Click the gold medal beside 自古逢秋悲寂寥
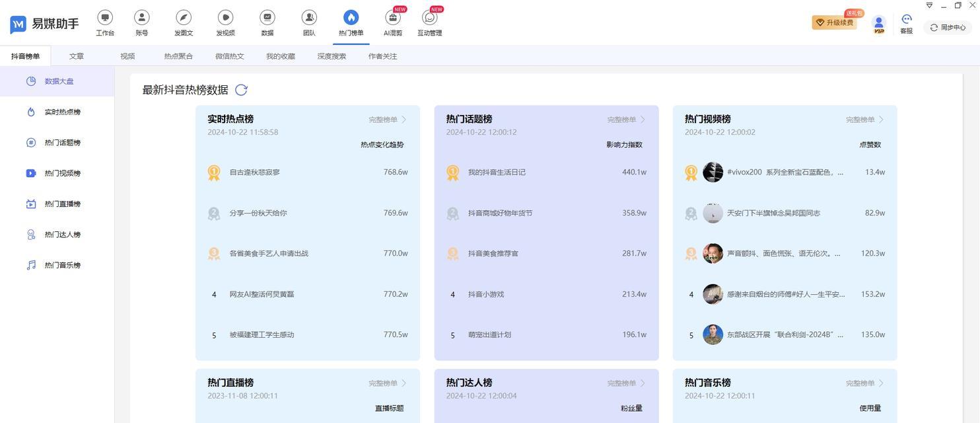The image size is (980, 423). pos(214,173)
